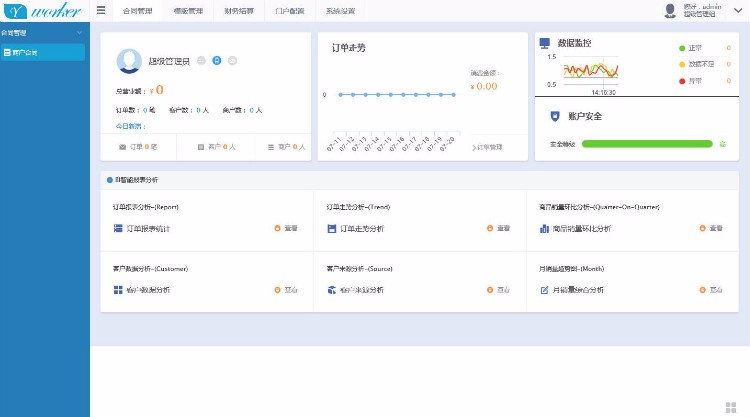This screenshot has width=750, height=417.
Task: Click the last grey badge icon beside 超级管理员
Action: coord(232,61)
